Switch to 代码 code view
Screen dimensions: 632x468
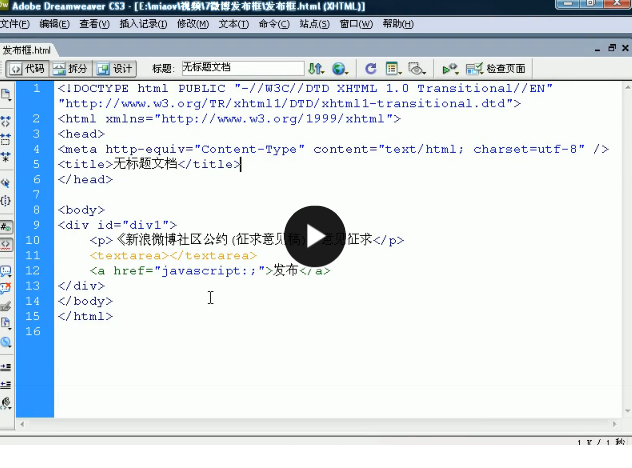tap(27, 69)
